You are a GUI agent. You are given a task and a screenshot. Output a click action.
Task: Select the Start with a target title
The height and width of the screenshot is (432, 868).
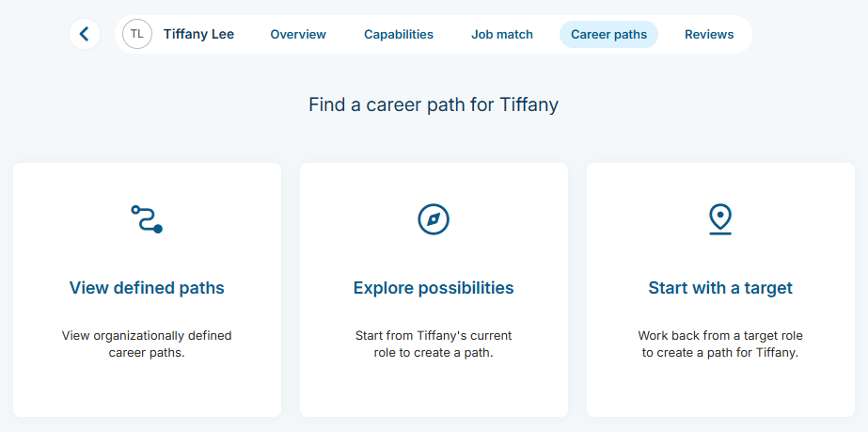tap(720, 288)
